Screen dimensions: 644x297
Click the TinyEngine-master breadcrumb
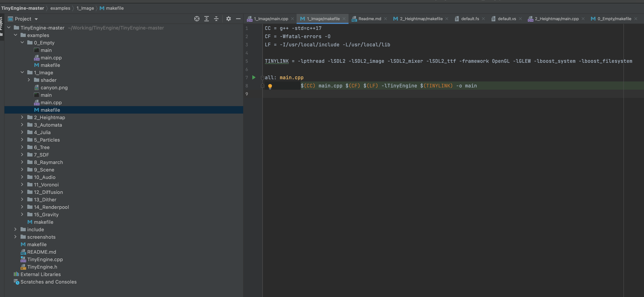pos(22,8)
